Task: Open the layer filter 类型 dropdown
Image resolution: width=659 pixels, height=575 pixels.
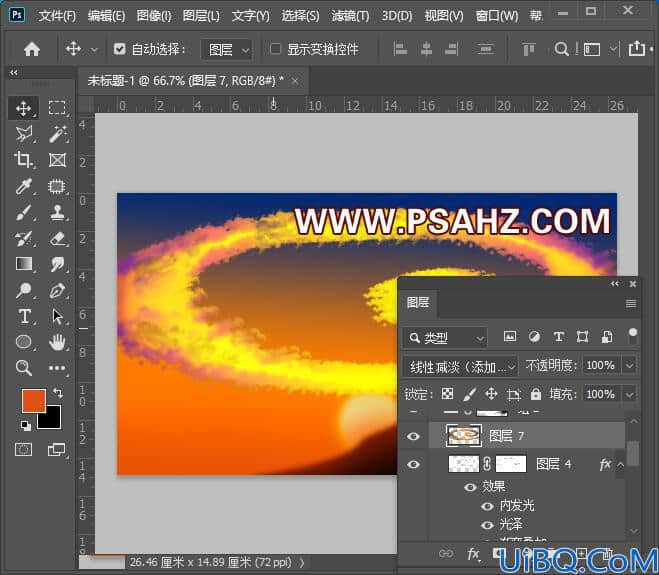Action: 445,338
